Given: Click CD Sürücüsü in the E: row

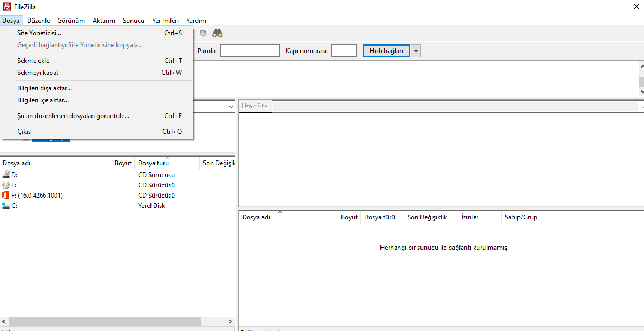Looking at the screenshot, I should click(x=156, y=185).
